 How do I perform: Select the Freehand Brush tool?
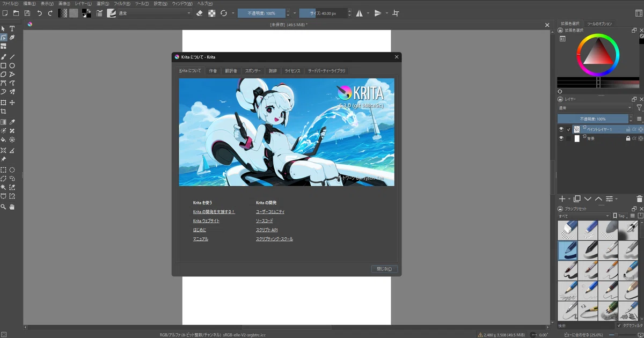click(x=3, y=56)
